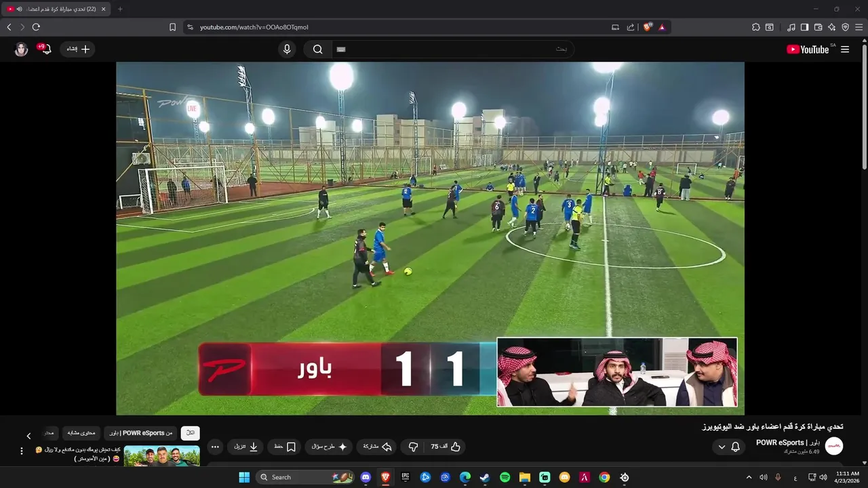The image size is (868, 488).
Task: Open Google Chrome from the taskbar
Action: point(604,477)
